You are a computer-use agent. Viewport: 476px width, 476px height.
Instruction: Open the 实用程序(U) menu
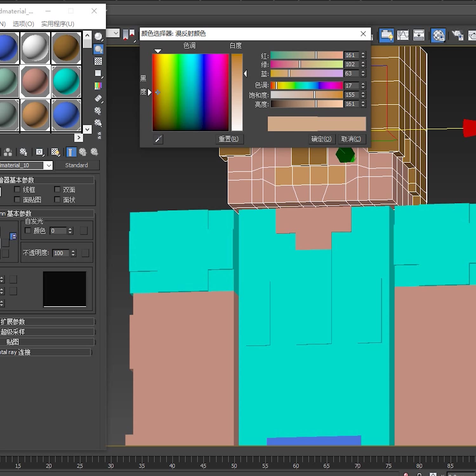[x=58, y=24]
